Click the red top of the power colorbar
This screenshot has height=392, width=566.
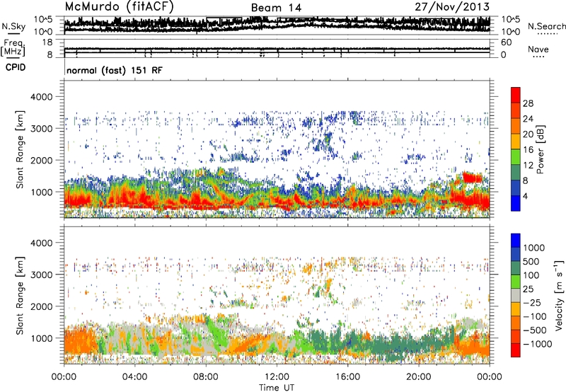pyautogui.click(x=516, y=94)
